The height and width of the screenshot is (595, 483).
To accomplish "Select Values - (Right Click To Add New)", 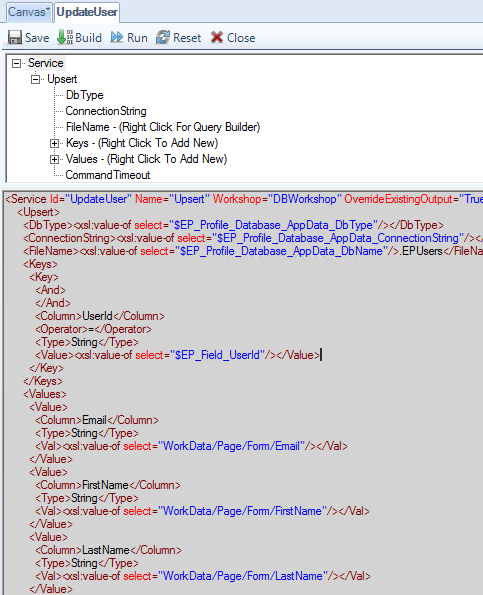I will point(146,159).
